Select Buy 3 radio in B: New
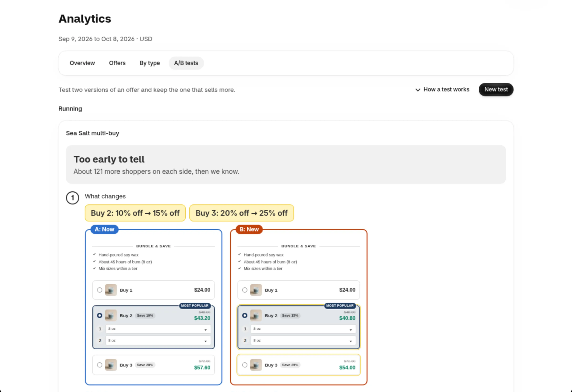Screen dimensions: 572x392 pyautogui.click(x=245, y=365)
